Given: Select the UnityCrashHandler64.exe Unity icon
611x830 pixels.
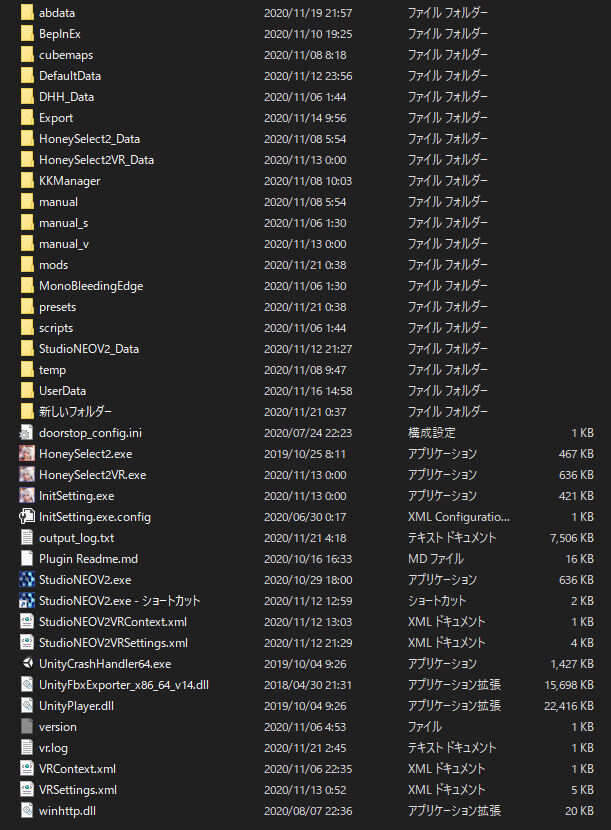Looking at the screenshot, I should 26,664.
